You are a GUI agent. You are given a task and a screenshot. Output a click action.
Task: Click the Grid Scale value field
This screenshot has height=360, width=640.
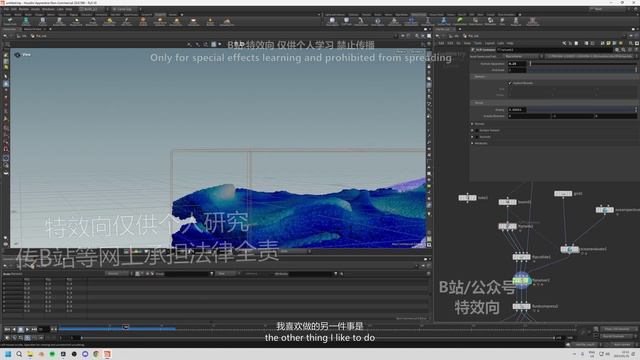(x=517, y=70)
